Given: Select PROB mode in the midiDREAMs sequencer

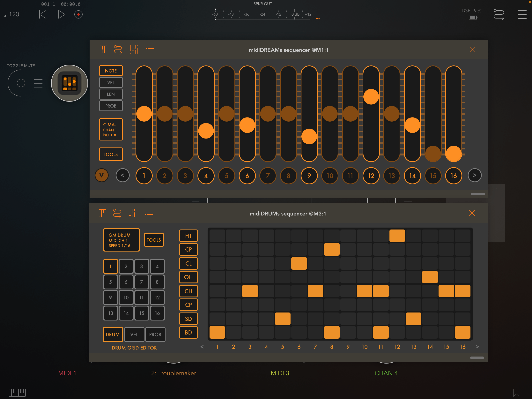Looking at the screenshot, I should (x=111, y=106).
